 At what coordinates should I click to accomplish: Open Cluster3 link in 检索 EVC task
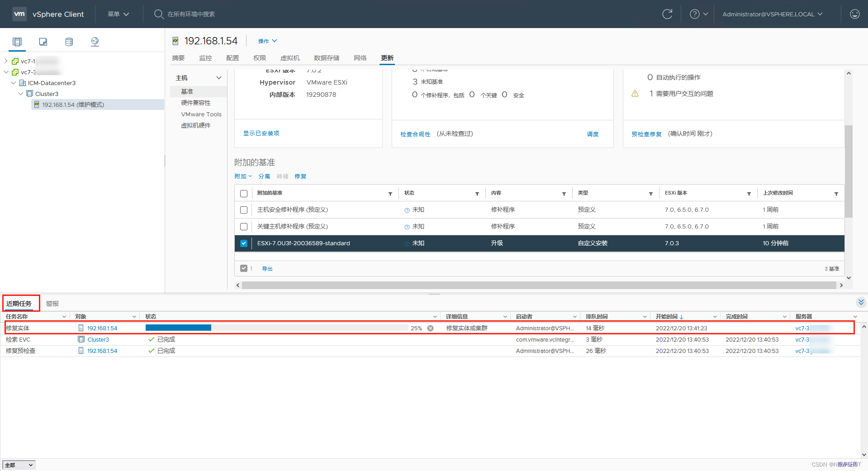[98, 339]
